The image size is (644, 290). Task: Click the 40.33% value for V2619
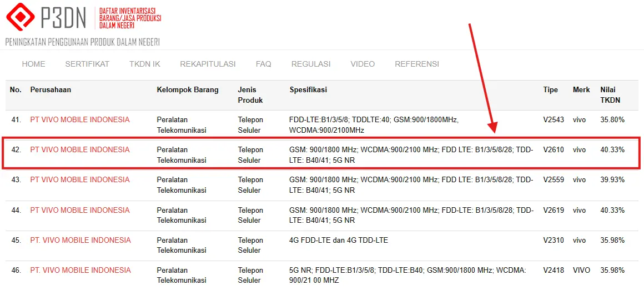[x=612, y=211]
